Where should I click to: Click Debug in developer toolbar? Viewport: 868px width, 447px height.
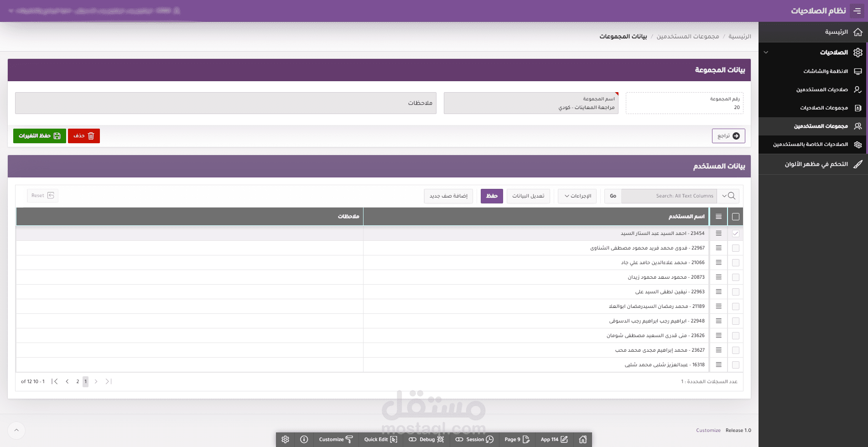tap(426, 440)
